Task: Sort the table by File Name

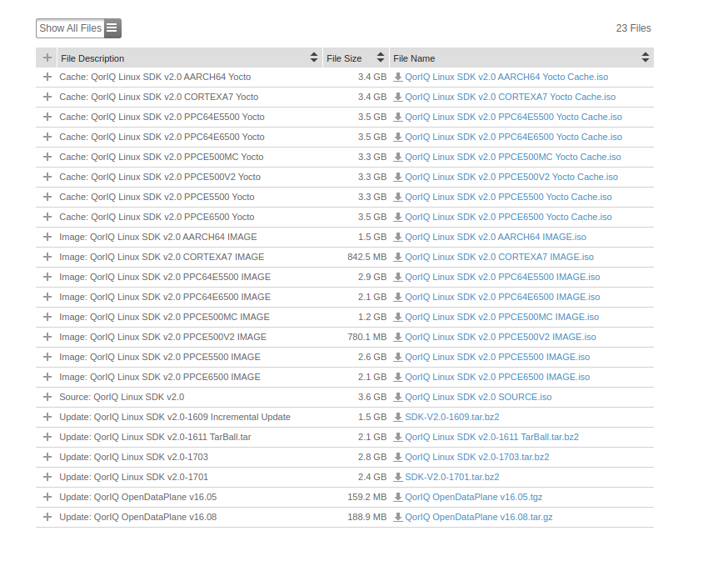Action: pyautogui.click(x=645, y=58)
